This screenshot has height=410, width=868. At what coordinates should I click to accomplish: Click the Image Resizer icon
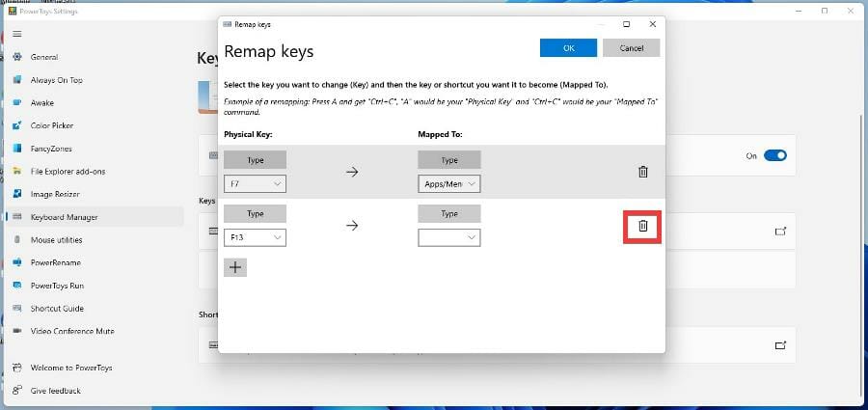pyautogui.click(x=17, y=194)
